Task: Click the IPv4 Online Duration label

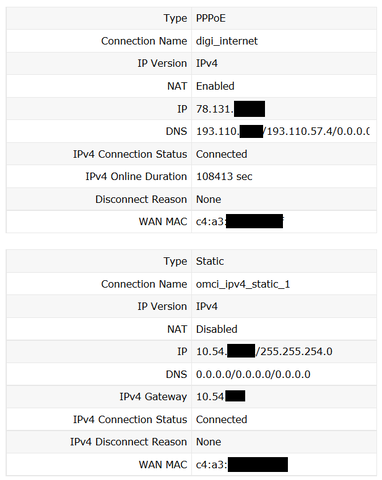Action: click(x=136, y=176)
